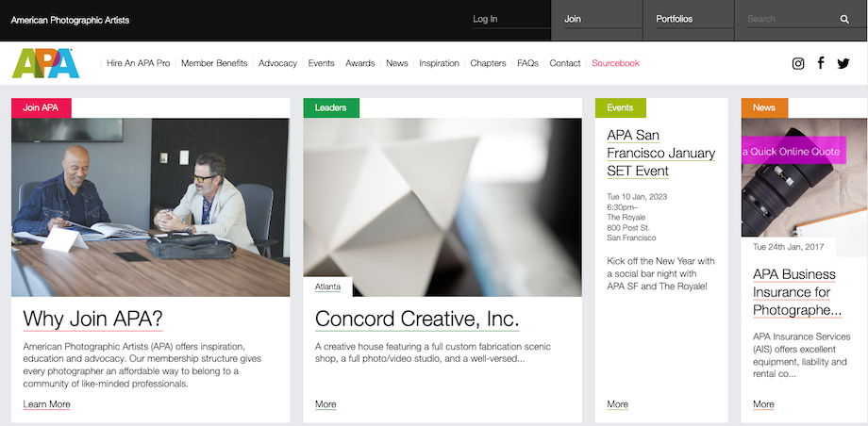The width and height of the screenshot is (868, 426).
Task: Click More under the SET Event card
Action: pyautogui.click(x=617, y=404)
